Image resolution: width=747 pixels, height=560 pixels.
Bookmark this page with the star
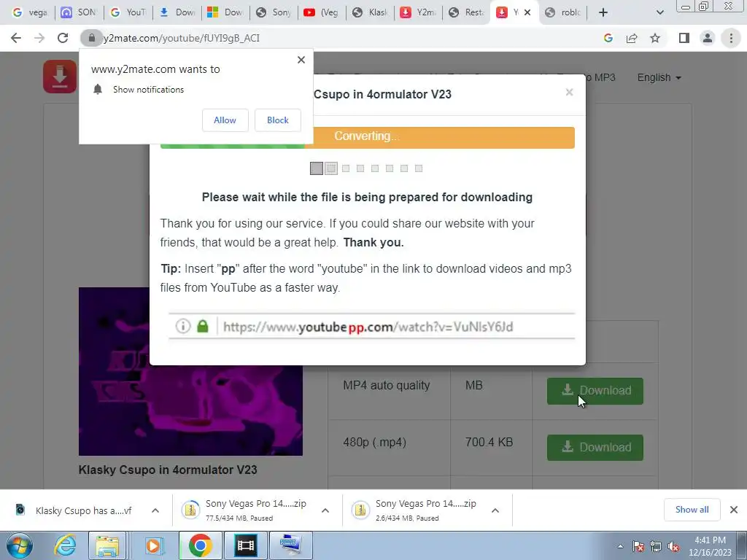[655, 38]
